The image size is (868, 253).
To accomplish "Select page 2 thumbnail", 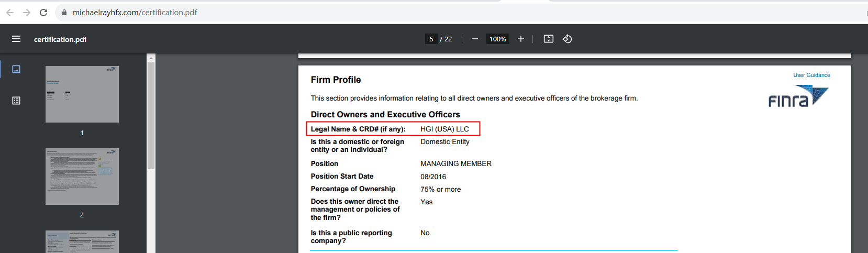I will (x=82, y=177).
